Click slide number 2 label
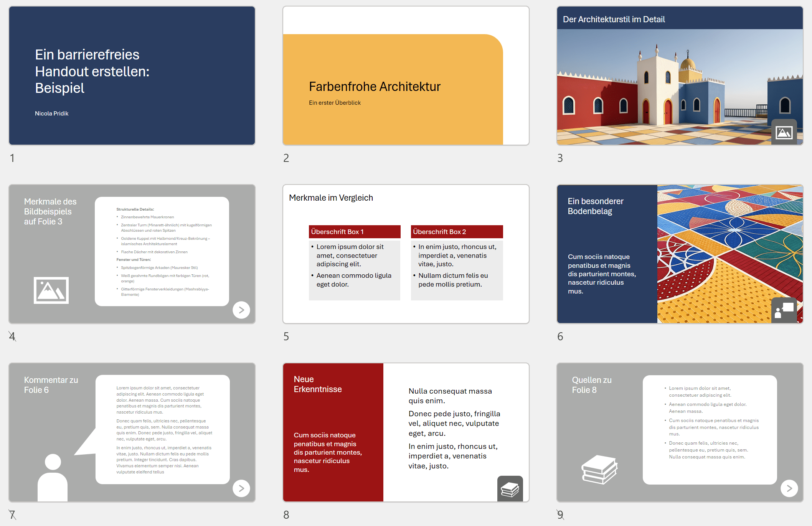The image size is (812, 526). tap(286, 158)
